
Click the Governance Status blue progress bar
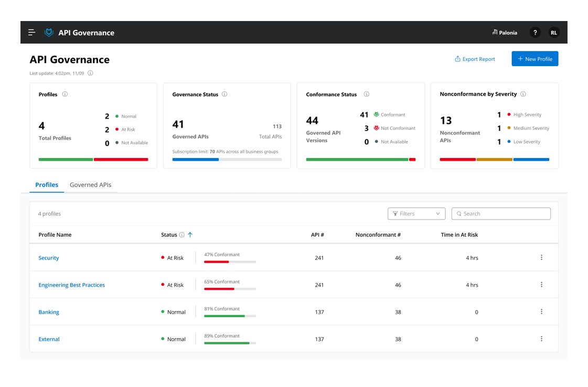pos(195,160)
